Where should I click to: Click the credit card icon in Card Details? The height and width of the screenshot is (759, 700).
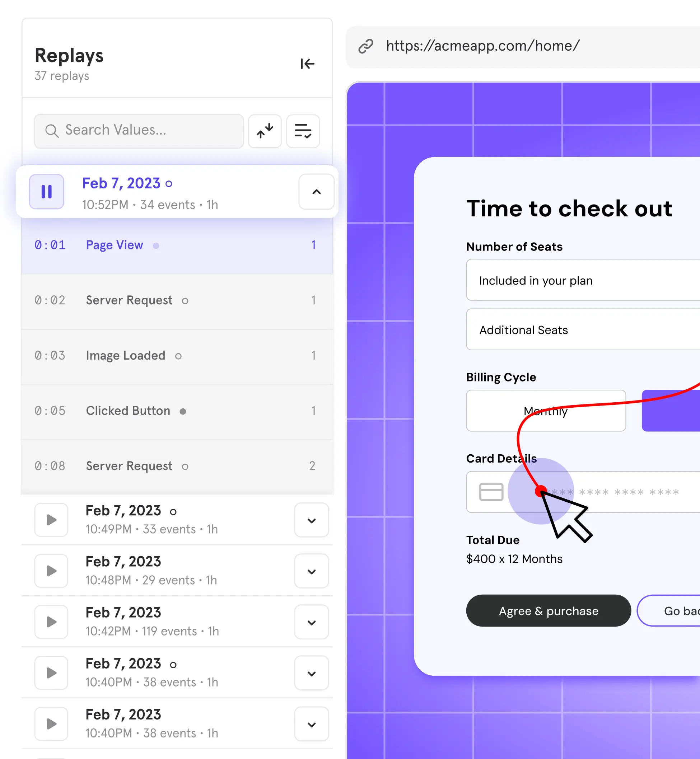click(x=491, y=492)
